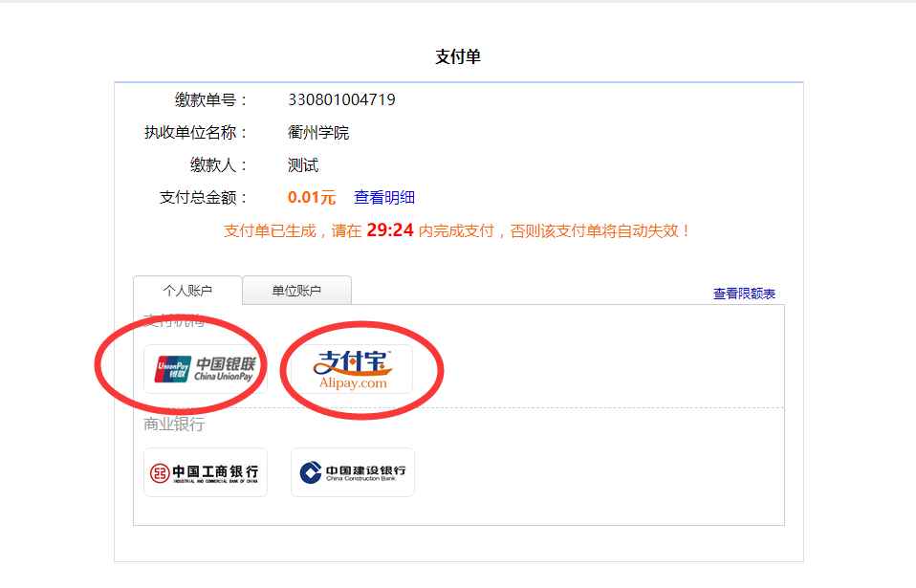Open the 查看限额表 limits table link

(744, 294)
